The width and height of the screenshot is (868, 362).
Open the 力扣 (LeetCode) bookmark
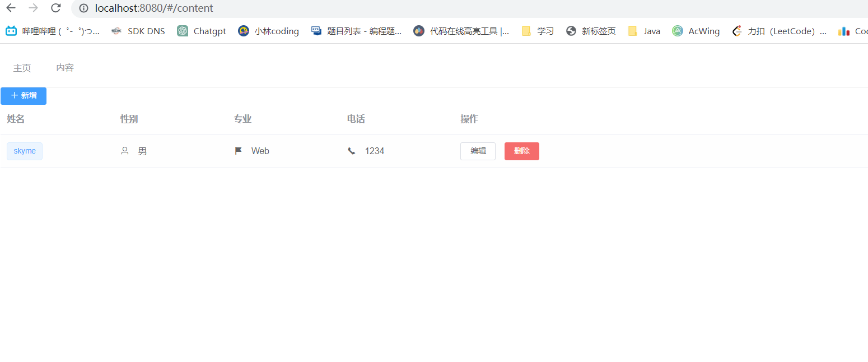coord(779,31)
